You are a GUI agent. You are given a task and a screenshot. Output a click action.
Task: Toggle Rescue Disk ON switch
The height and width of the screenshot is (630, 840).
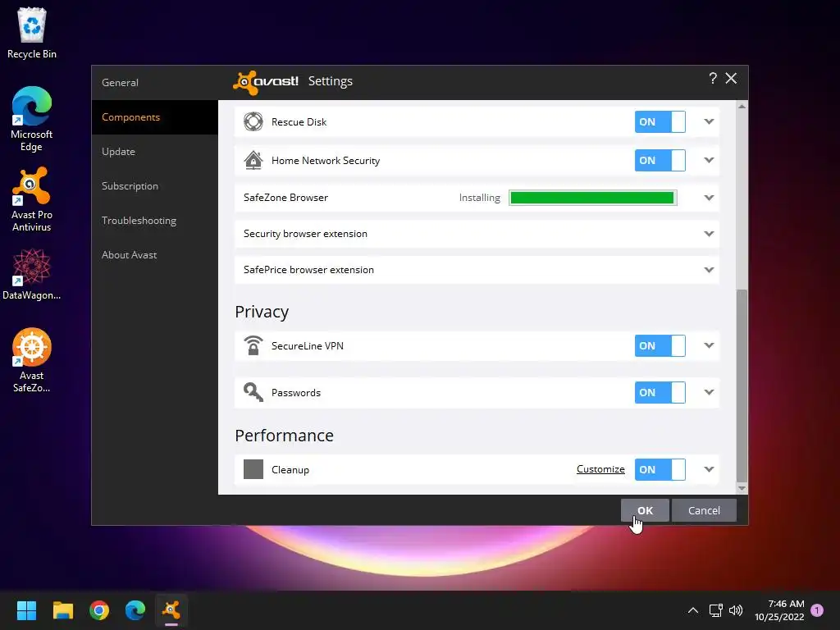point(660,121)
